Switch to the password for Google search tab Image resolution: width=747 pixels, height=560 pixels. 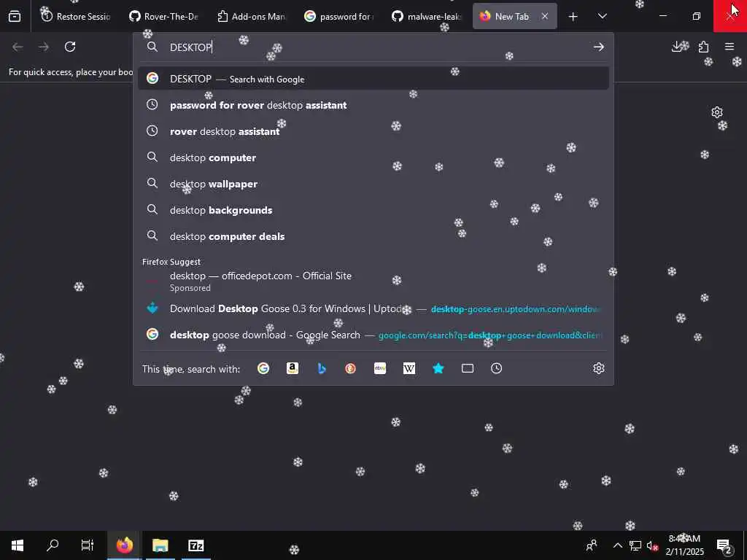click(338, 16)
